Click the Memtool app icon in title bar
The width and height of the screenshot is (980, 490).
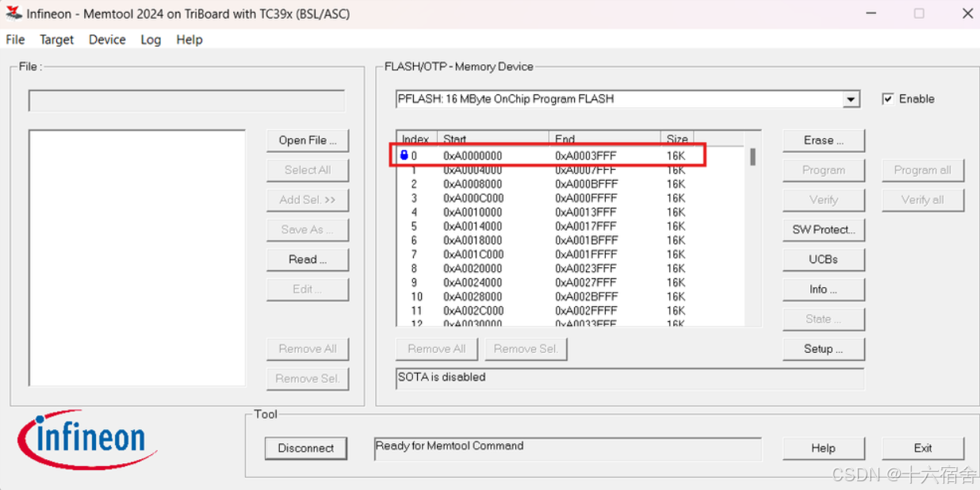pyautogui.click(x=13, y=13)
